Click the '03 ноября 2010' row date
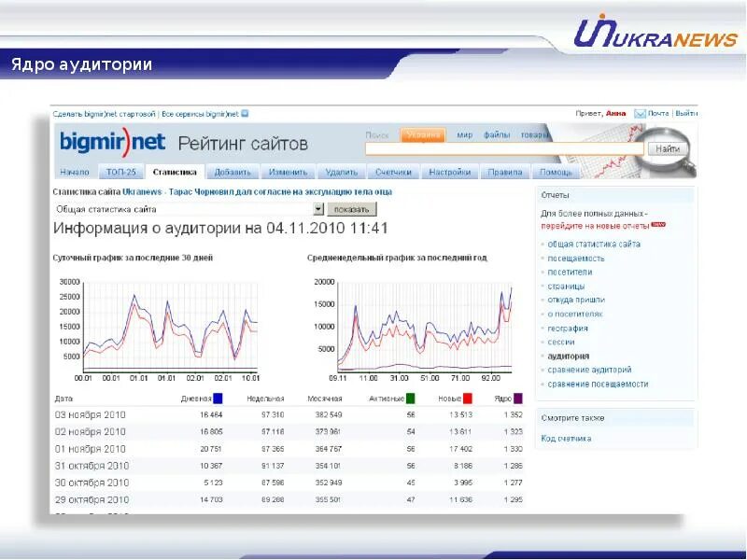747x560 pixels. pos(90,414)
